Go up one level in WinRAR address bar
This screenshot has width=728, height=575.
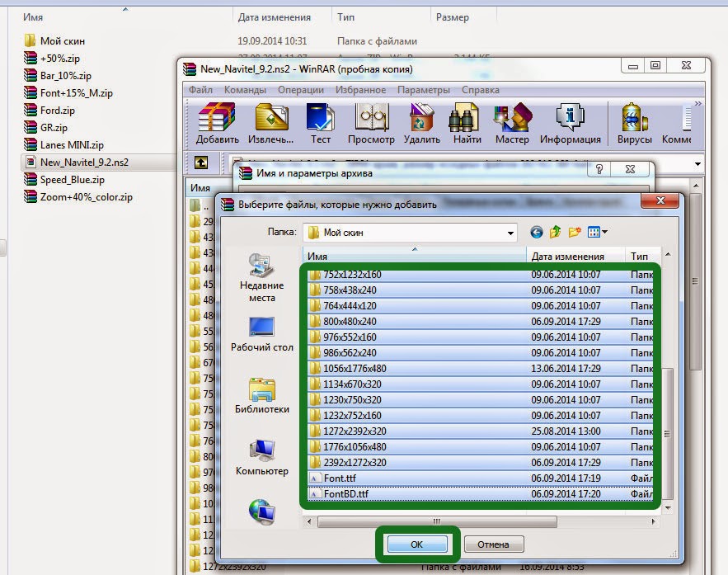[201, 163]
